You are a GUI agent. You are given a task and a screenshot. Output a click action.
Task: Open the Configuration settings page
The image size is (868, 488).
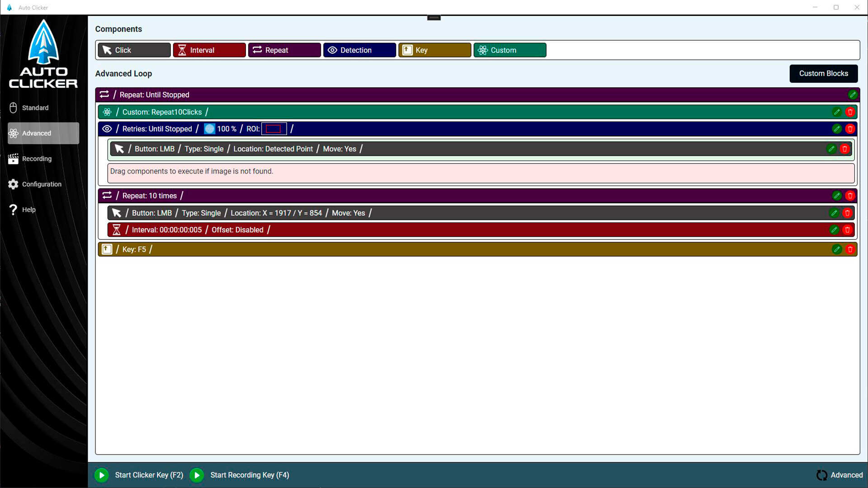42,184
